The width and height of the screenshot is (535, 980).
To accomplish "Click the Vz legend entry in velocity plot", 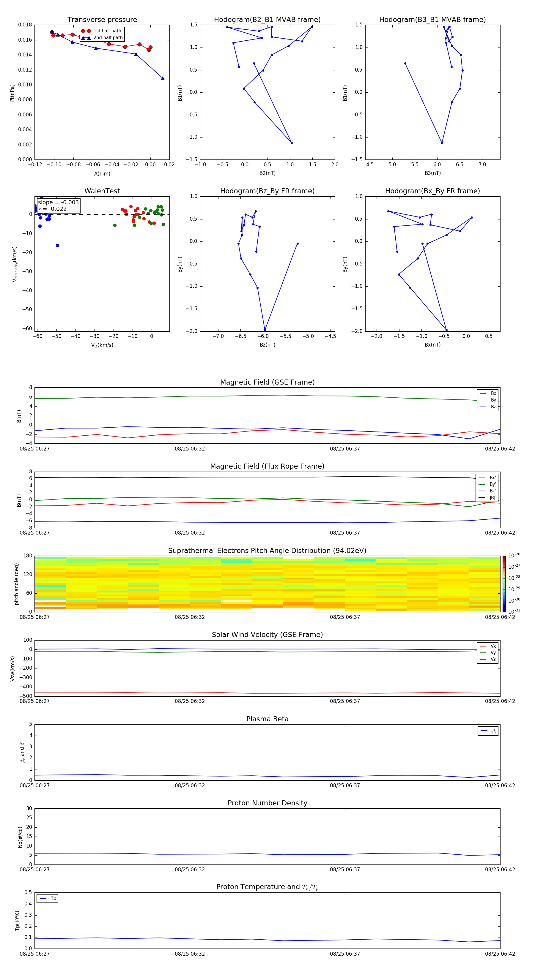I will pos(488,659).
